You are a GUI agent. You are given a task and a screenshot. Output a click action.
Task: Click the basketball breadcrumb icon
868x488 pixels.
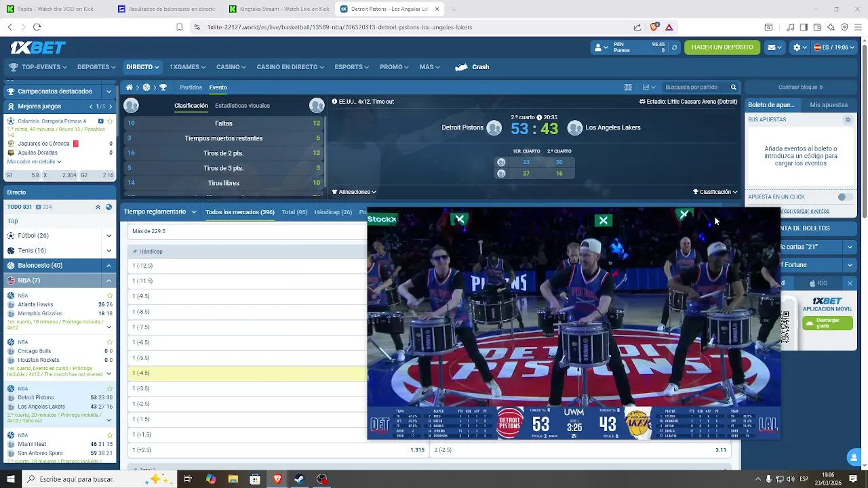(x=146, y=87)
